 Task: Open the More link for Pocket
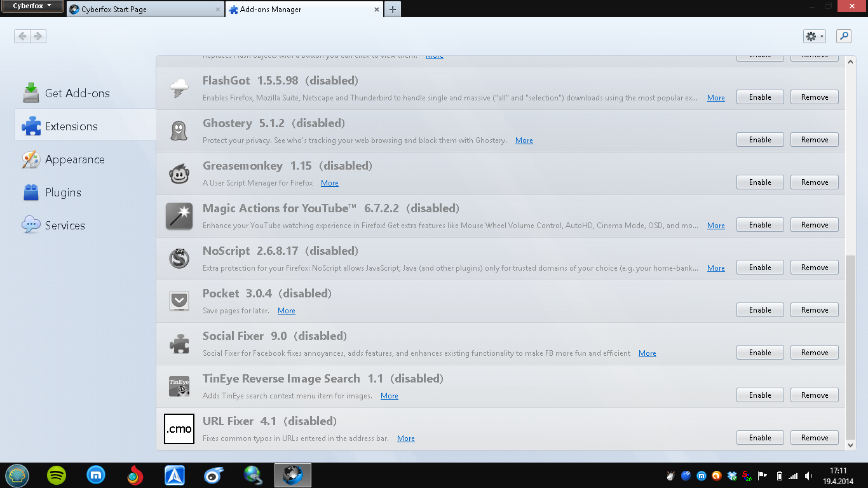tap(287, 311)
